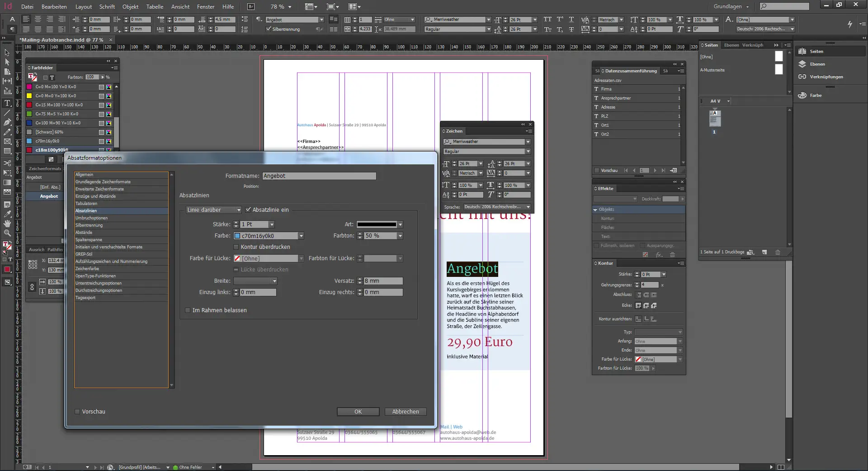
Task: Open the Art line style dropdown
Action: [x=400, y=224]
